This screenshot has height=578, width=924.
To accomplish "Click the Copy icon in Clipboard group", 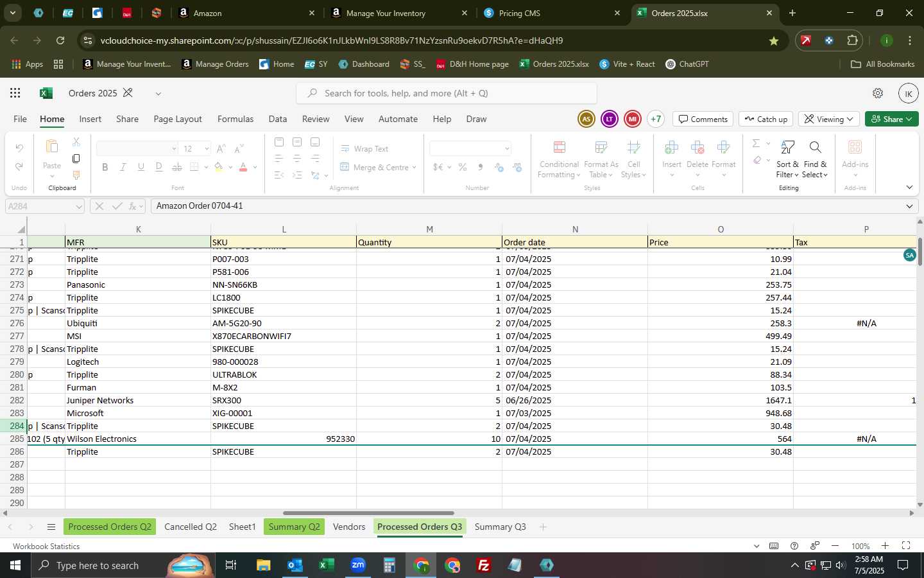I will [76, 158].
